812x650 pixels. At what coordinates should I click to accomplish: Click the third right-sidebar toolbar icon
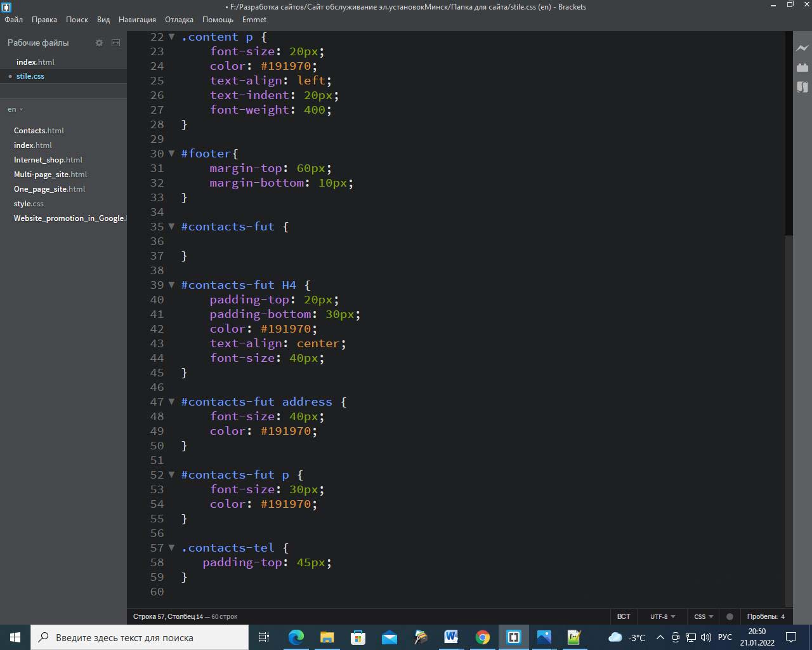802,87
